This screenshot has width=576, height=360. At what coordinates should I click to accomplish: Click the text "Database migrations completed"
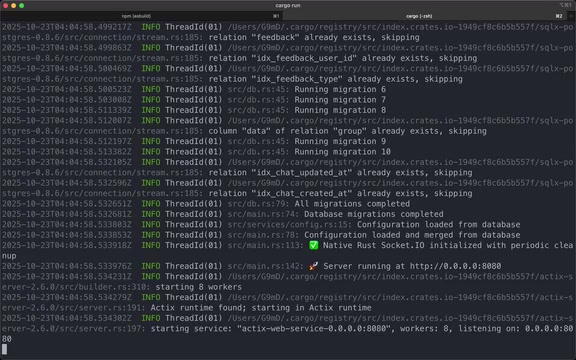point(374,214)
